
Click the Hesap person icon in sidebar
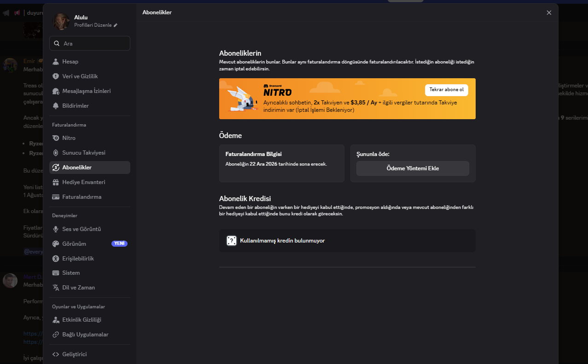point(56,62)
